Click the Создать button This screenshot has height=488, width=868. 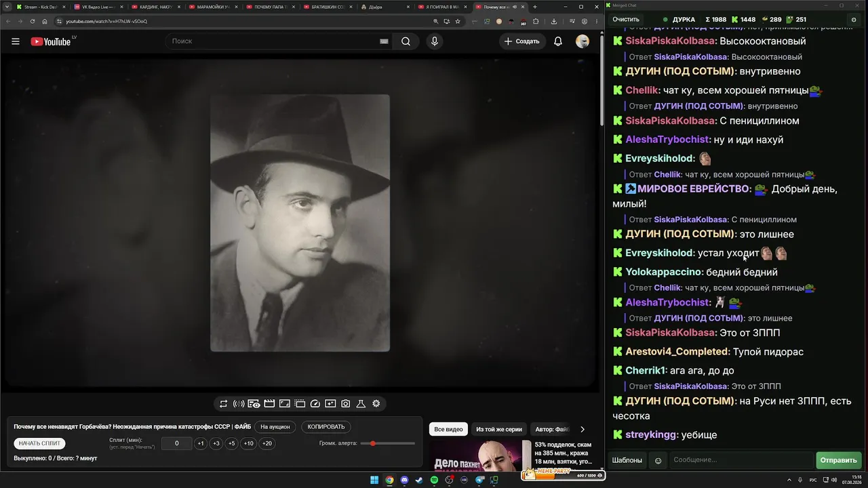(x=521, y=41)
